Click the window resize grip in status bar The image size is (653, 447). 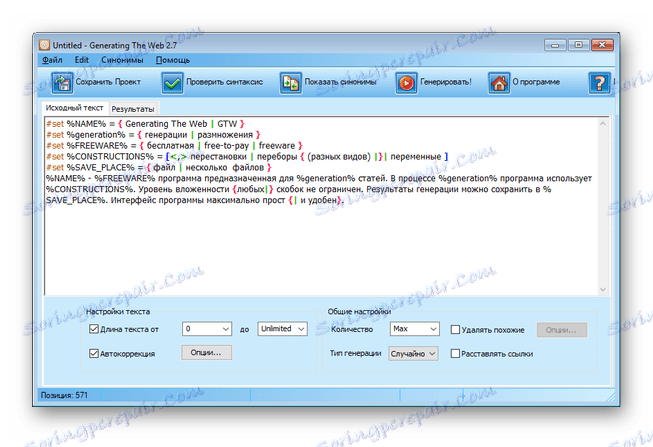coord(611,397)
